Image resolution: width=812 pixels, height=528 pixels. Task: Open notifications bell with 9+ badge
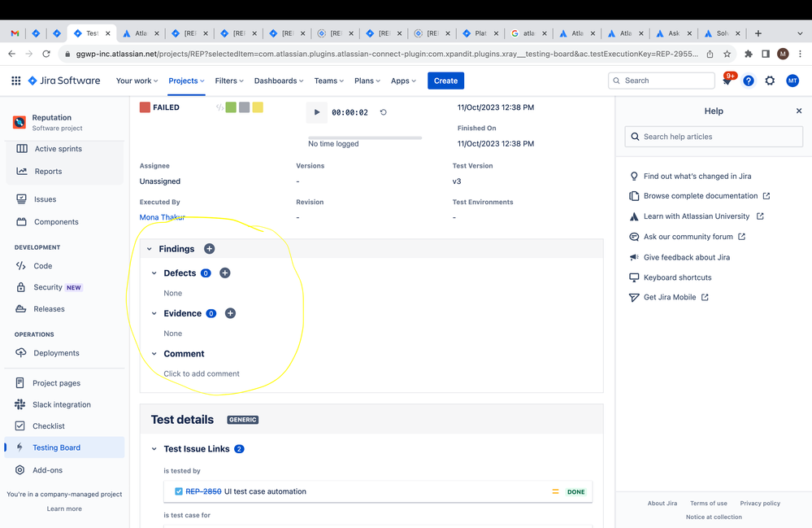click(727, 81)
